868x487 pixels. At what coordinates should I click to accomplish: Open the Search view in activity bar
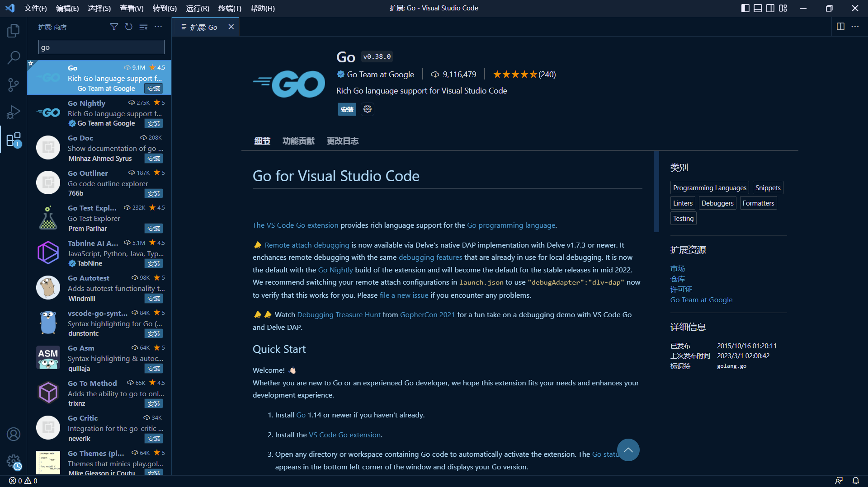coord(14,57)
